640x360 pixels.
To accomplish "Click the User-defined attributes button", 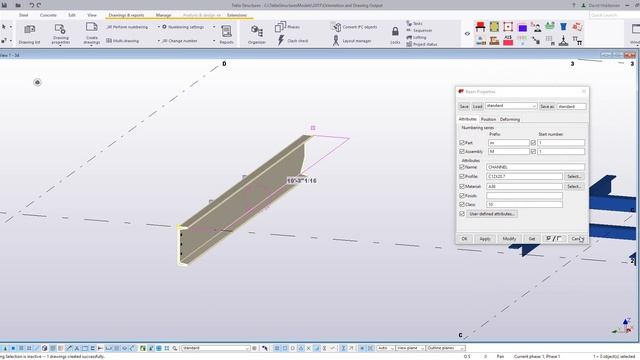I will tap(492, 214).
